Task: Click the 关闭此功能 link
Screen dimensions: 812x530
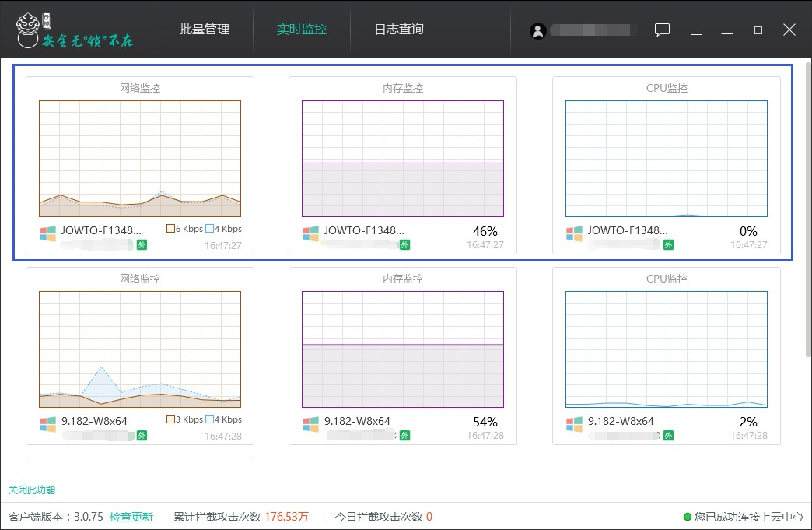Action: coord(32,490)
